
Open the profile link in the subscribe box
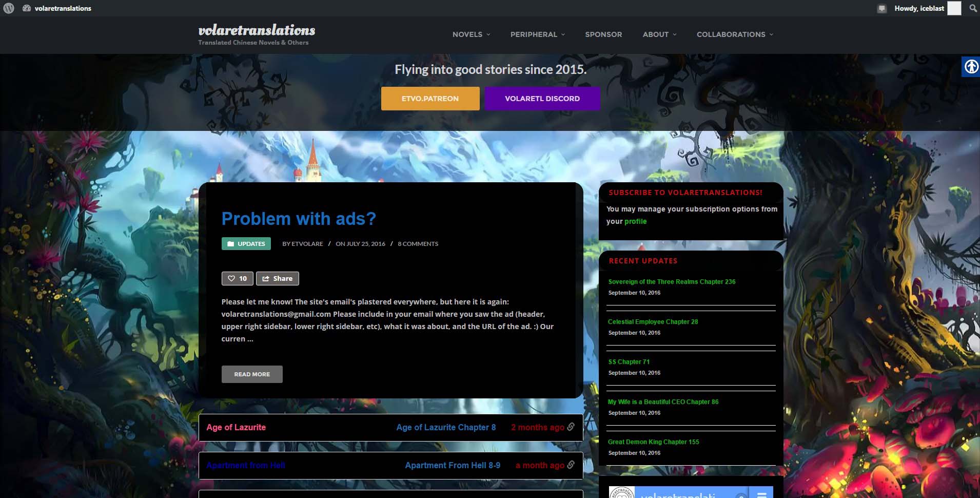coord(635,221)
